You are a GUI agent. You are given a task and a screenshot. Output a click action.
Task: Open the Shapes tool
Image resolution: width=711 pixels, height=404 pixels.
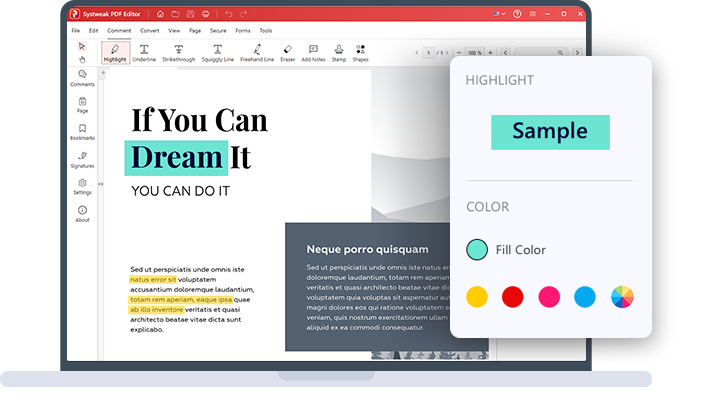tap(360, 53)
